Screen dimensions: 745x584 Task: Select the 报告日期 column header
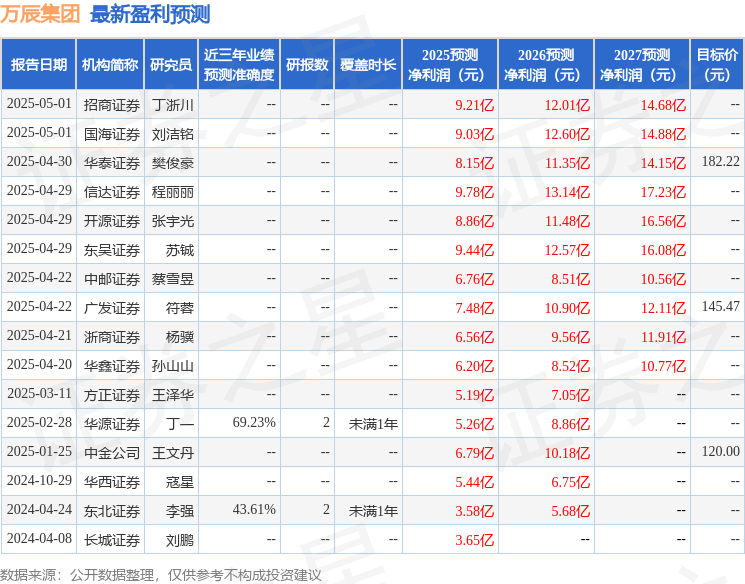[x=38, y=65]
